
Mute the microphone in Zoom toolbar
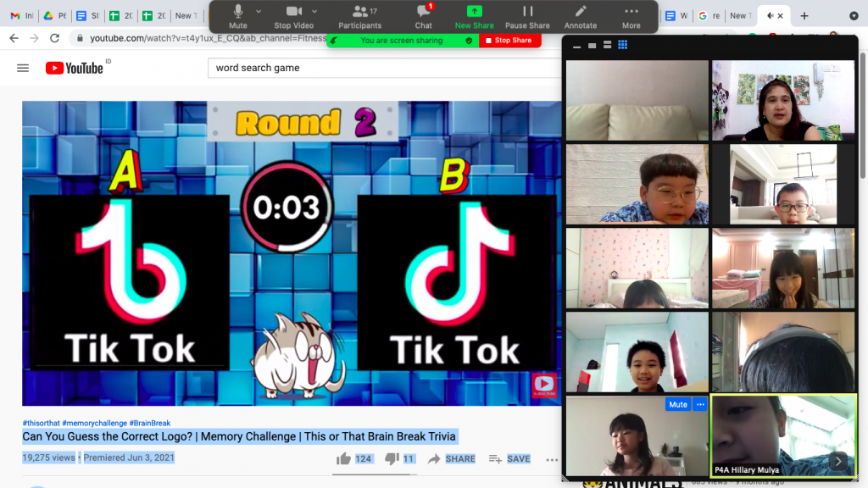click(238, 16)
